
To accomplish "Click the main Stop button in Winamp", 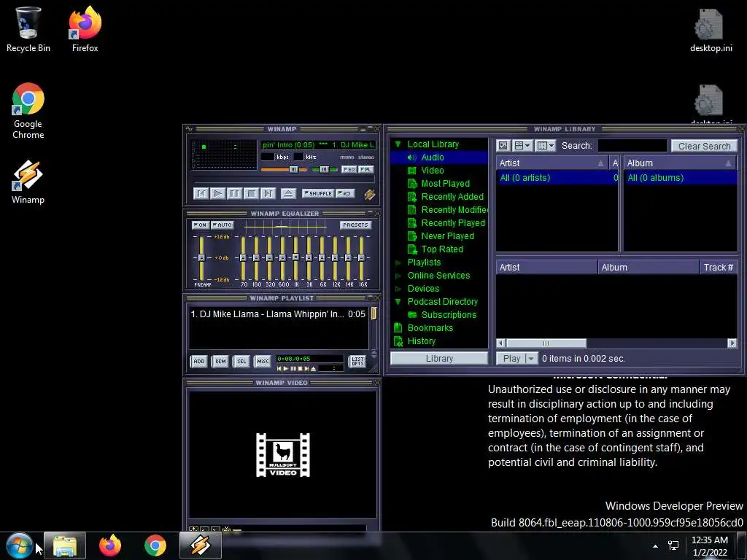I will [x=251, y=193].
